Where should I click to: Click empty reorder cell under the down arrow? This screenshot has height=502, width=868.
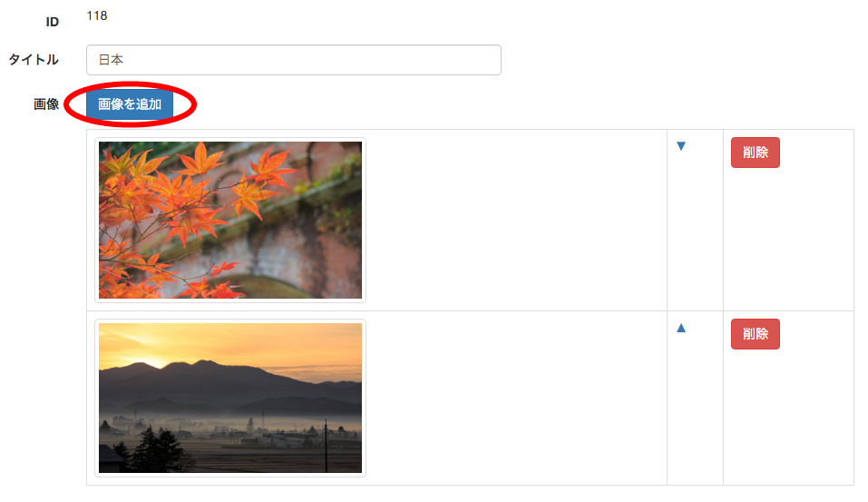(695, 232)
